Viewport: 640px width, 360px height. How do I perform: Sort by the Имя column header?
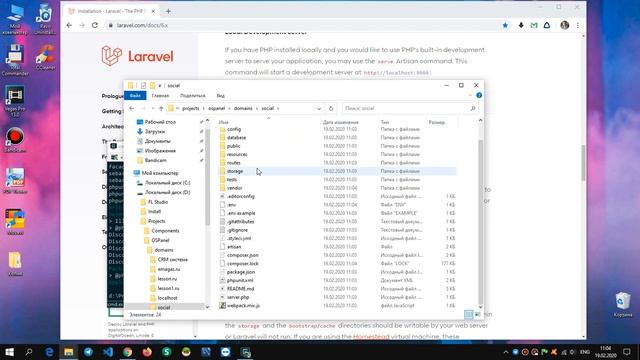[x=224, y=122]
